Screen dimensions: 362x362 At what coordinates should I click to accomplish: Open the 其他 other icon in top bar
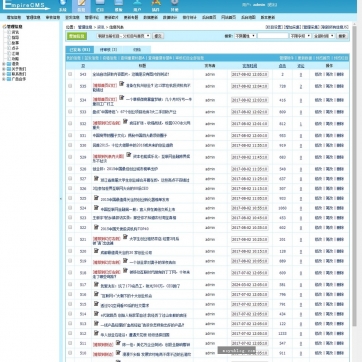coord(175,5)
